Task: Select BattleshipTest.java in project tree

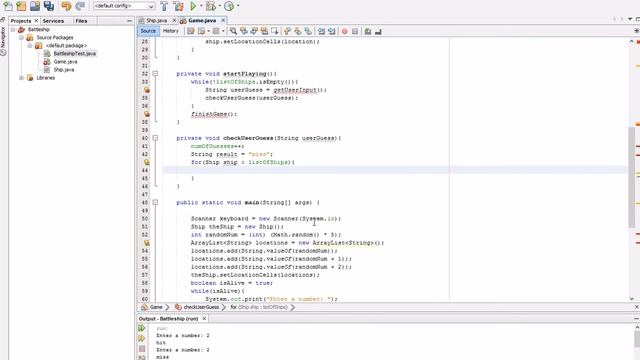Action: pos(74,53)
